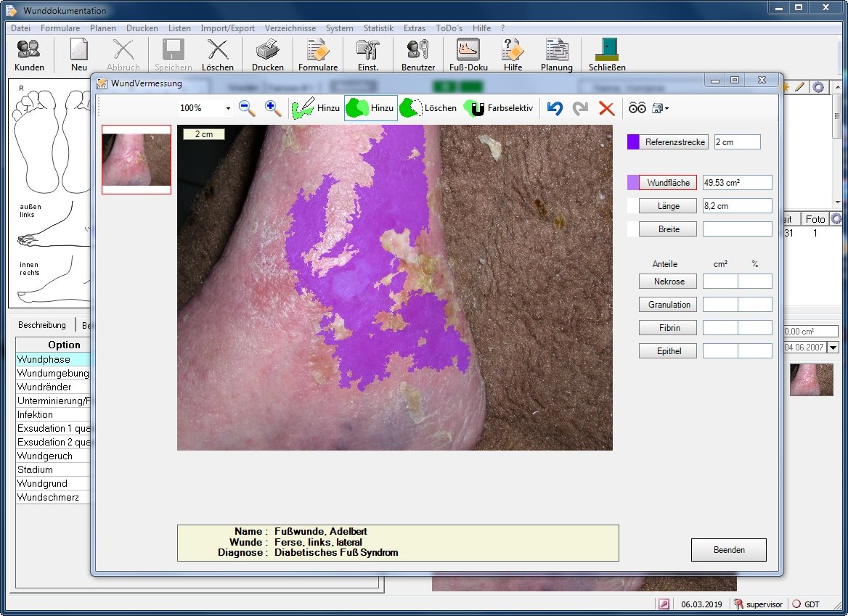Select the Wundphase option row

pyautogui.click(x=53, y=359)
